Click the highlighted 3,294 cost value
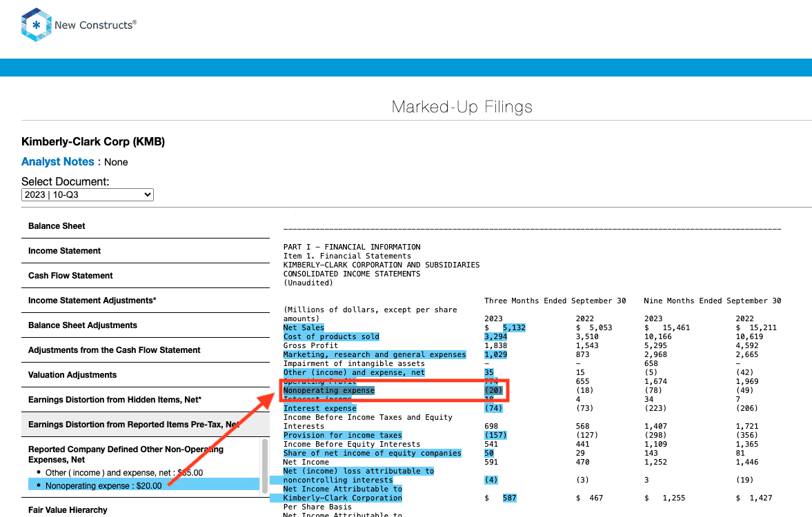Image resolution: width=812 pixels, height=517 pixels. 495,336
